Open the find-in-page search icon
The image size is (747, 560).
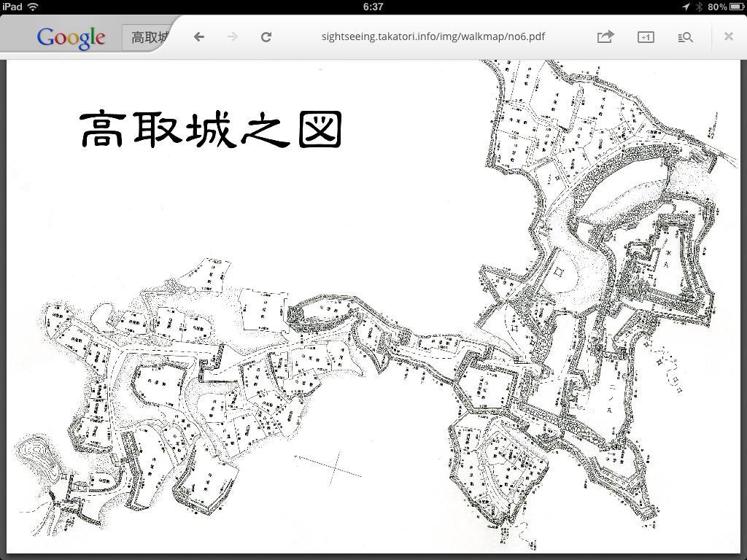pos(685,36)
